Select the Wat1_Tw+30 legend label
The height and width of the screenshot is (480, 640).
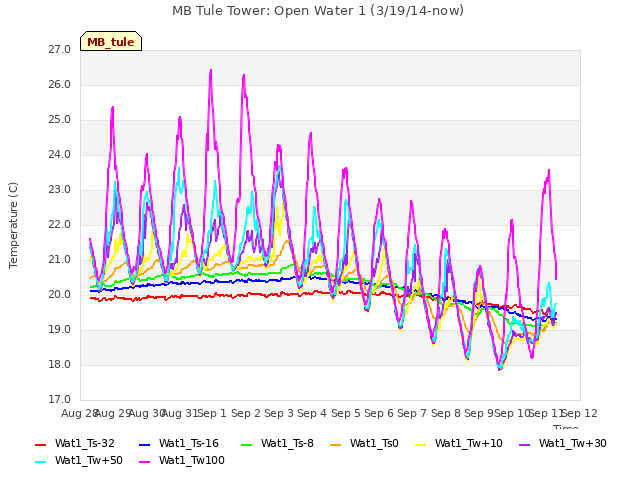point(573,443)
